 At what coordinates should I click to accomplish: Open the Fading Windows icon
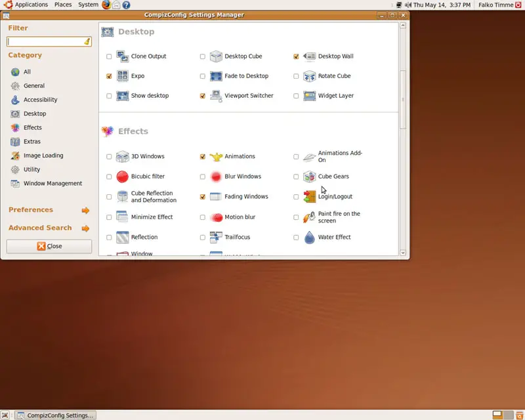[x=216, y=197]
